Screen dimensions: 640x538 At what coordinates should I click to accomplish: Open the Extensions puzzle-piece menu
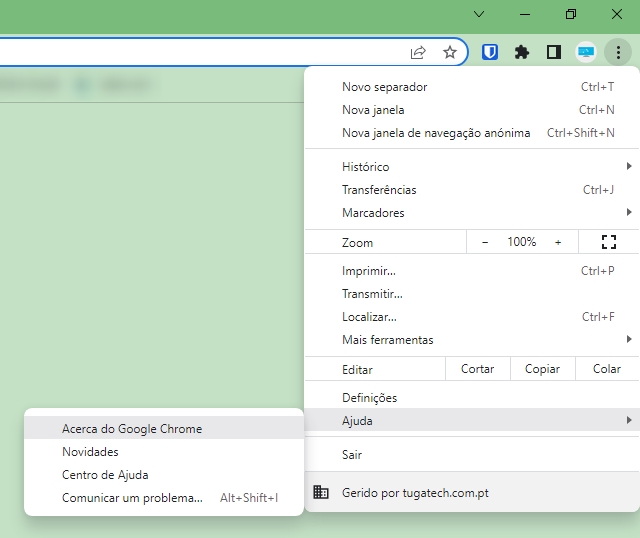point(522,52)
